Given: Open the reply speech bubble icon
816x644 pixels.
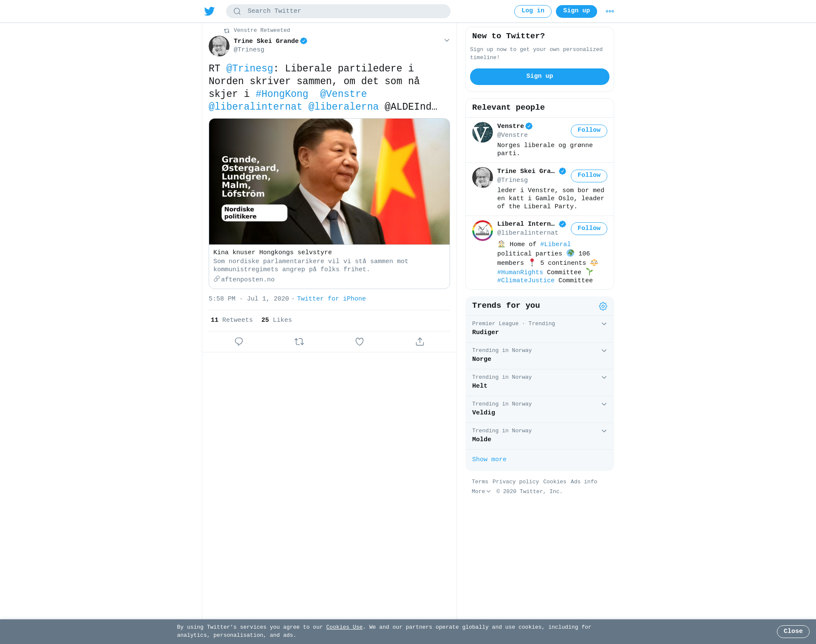Looking at the screenshot, I should (239, 341).
